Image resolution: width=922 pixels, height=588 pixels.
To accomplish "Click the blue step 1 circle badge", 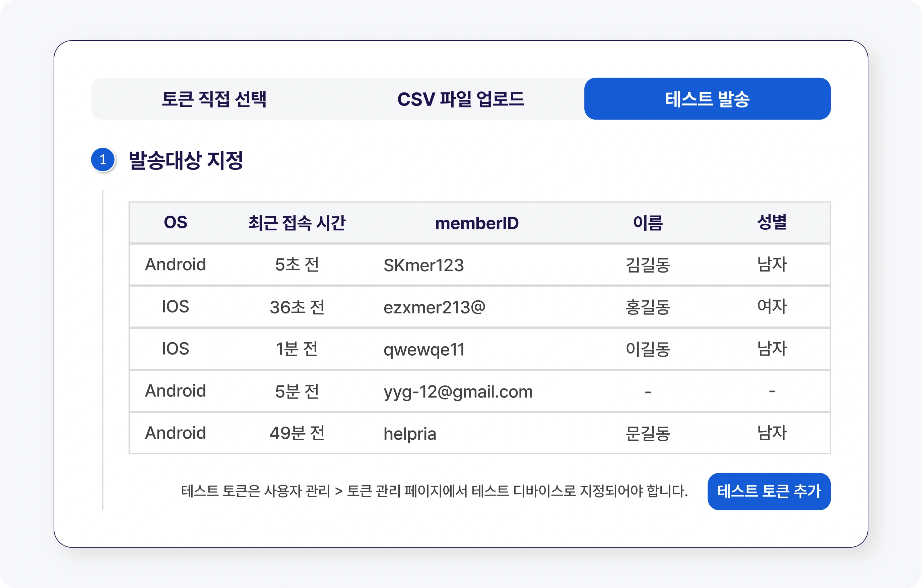I will click(103, 160).
